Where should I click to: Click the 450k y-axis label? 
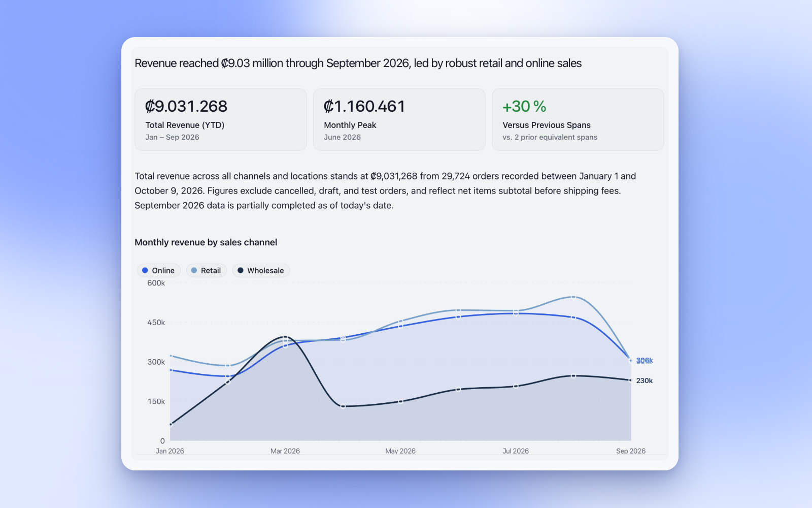coord(156,323)
